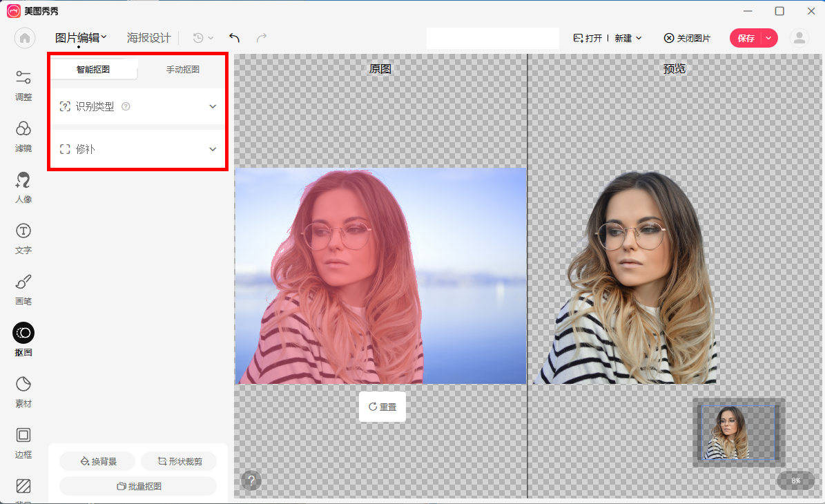Click the redo arrow in toolbar

pyautogui.click(x=262, y=38)
